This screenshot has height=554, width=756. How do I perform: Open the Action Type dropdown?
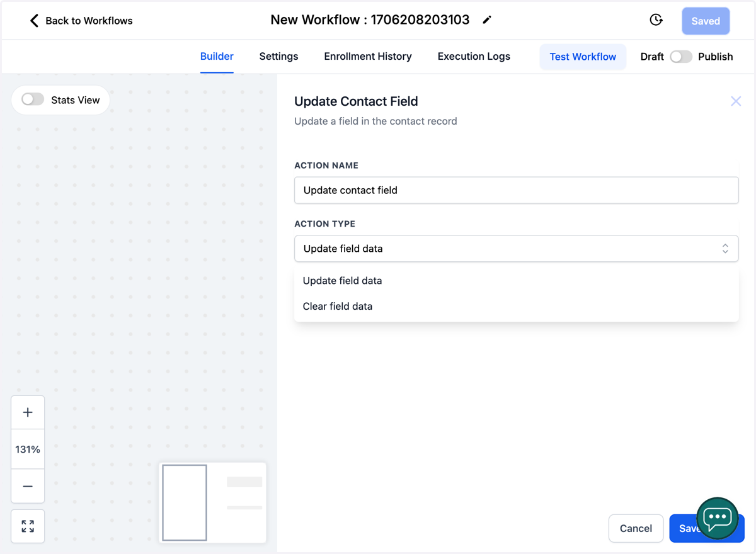point(516,249)
